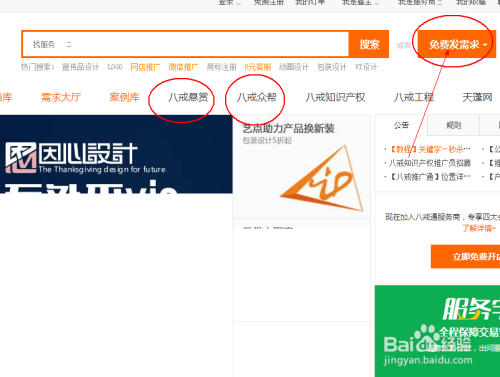Expand the arrow beside 免费发需求
500x377 pixels.
485,45
